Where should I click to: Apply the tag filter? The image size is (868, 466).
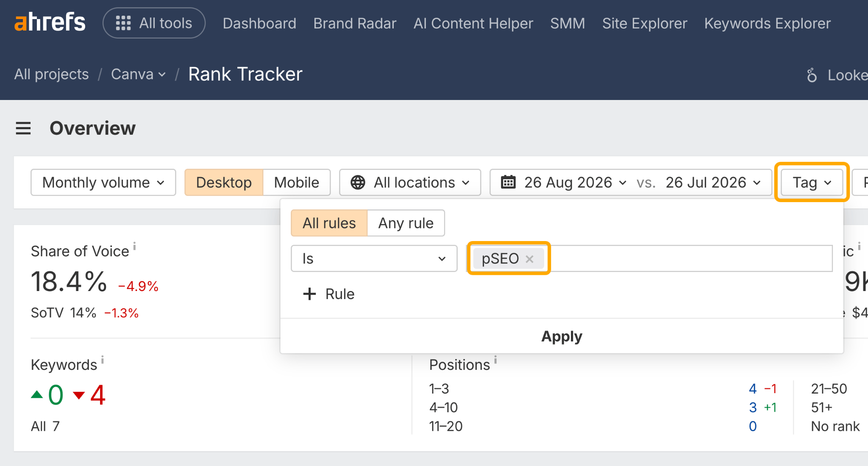coord(562,336)
